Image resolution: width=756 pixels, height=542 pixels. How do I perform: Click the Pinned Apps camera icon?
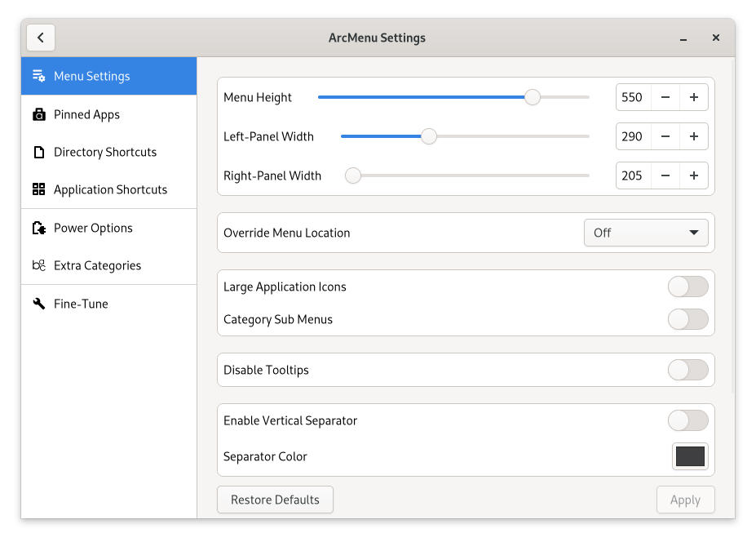38,114
